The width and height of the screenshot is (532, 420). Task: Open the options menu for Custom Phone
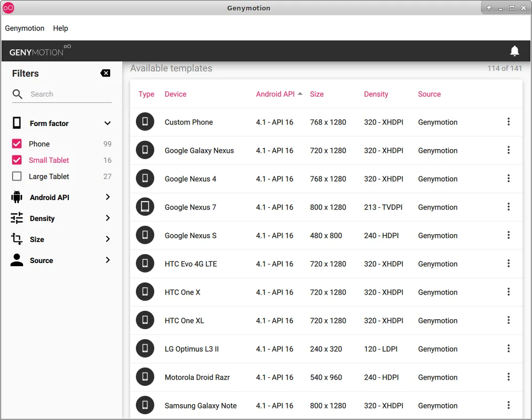[508, 122]
